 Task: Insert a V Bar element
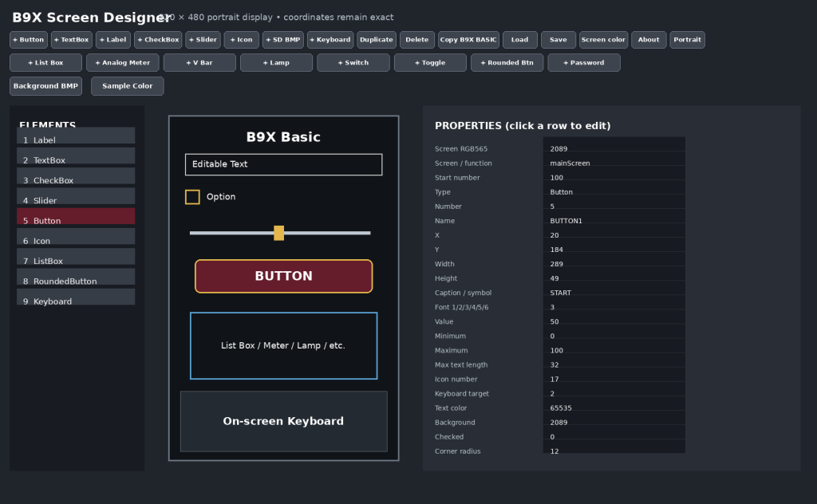199,62
